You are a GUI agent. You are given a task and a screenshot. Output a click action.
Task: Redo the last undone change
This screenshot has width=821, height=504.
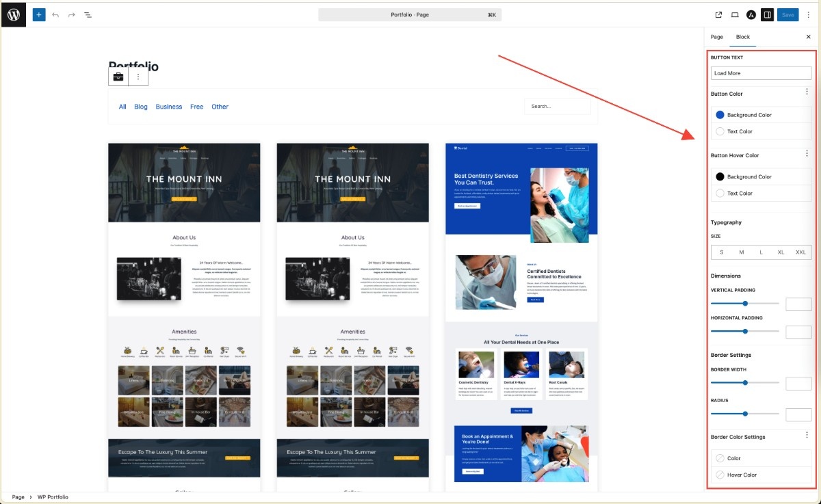pyautogui.click(x=71, y=14)
